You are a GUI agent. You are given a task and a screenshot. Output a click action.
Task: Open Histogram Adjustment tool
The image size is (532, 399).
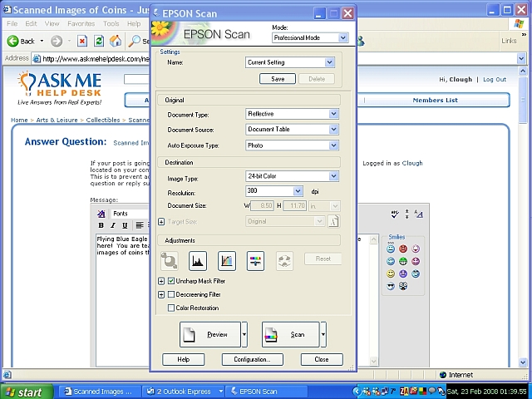point(198,261)
